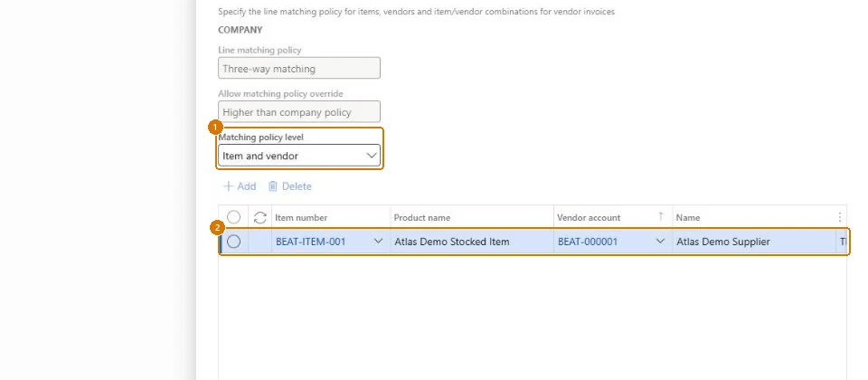868x380 pixels.
Task: Sort by Product name column header
Action: 422,218
